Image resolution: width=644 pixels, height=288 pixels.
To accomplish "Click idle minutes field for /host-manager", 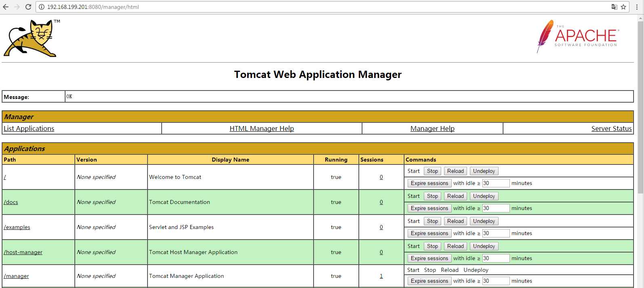I will pos(496,259).
